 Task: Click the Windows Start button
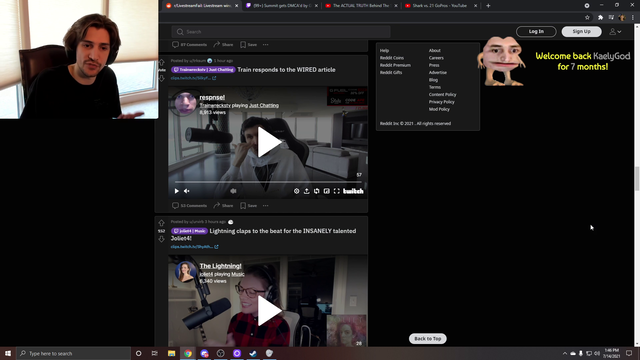click(x=8, y=353)
